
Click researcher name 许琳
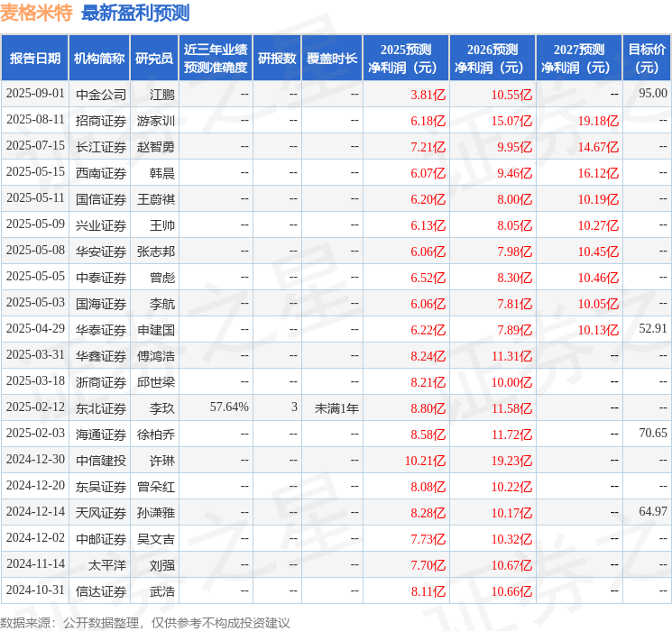tap(162, 461)
